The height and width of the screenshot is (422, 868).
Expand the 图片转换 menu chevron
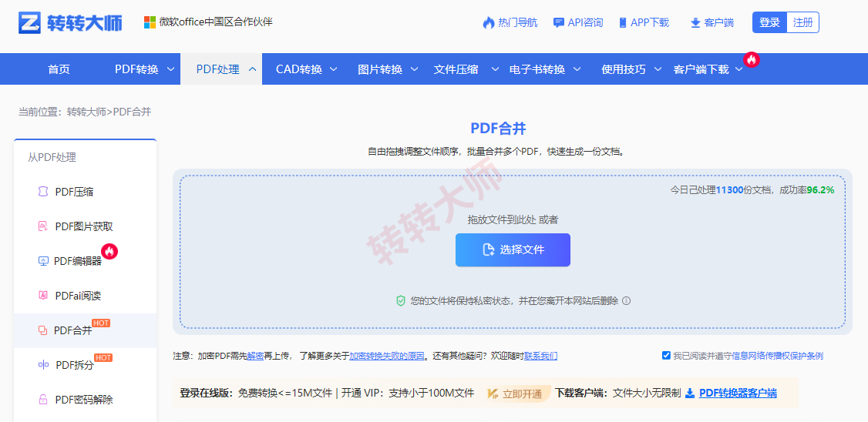(x=414, y=69)
